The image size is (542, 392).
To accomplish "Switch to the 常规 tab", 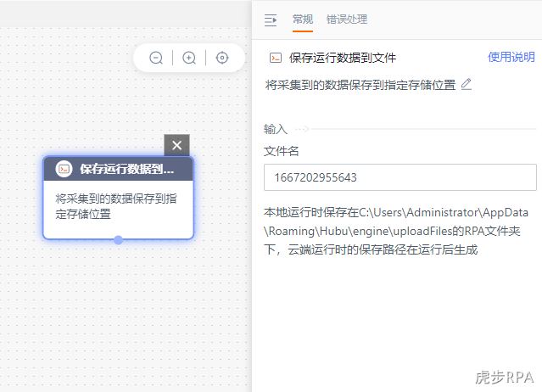I will click(x=303, y=20).
